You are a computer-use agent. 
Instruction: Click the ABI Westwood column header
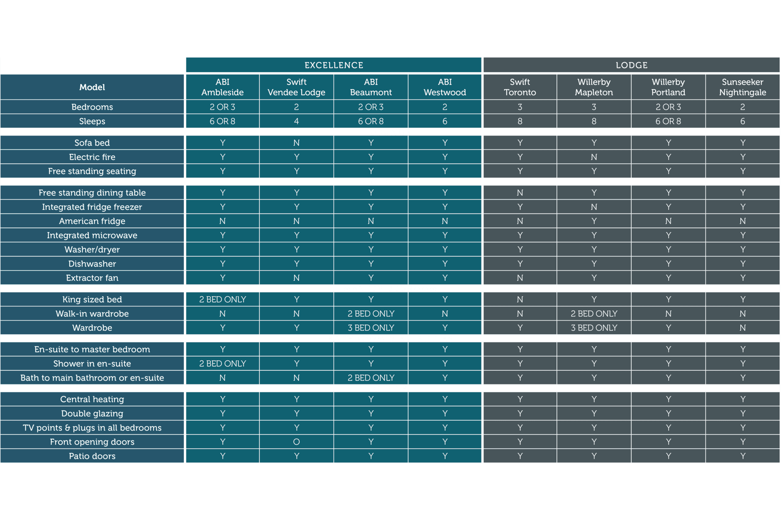point(445,87)
